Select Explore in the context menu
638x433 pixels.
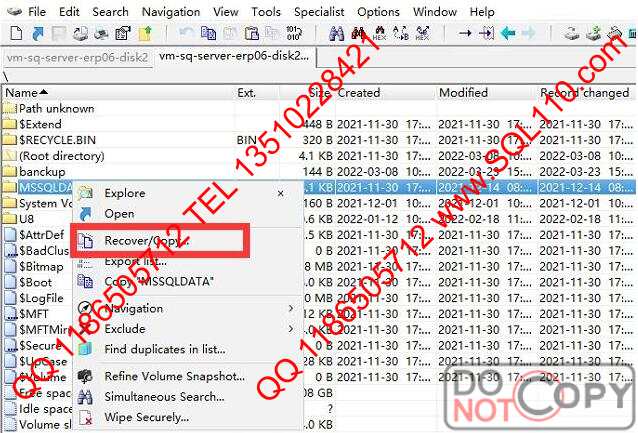pyautogui.click(x=125, y=193)
